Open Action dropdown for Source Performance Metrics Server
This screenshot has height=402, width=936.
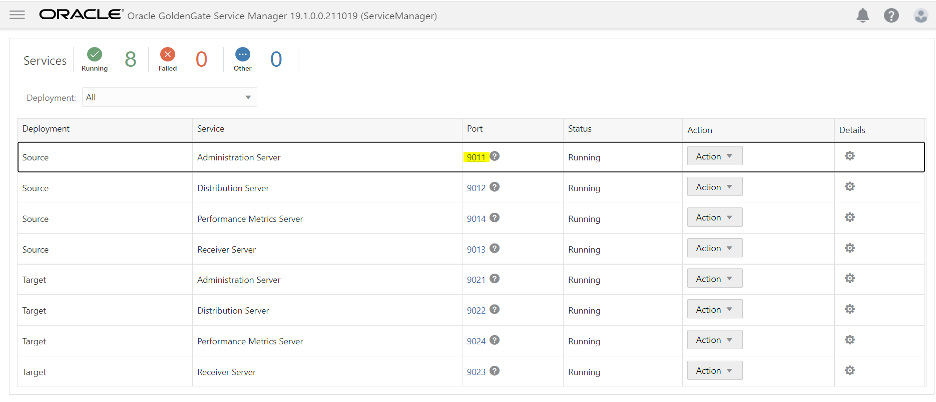715,217
